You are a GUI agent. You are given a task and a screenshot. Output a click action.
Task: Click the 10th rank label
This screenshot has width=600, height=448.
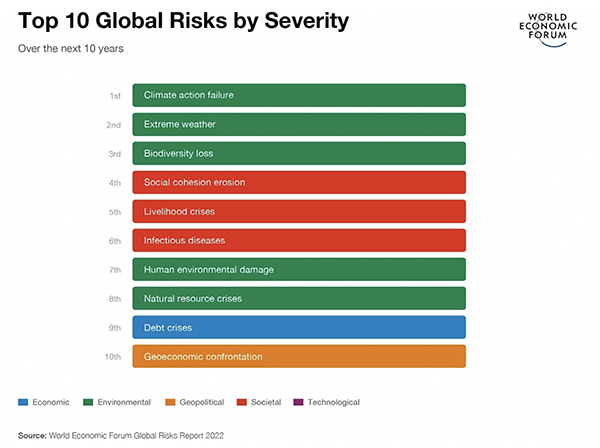(x=113, y=356)
